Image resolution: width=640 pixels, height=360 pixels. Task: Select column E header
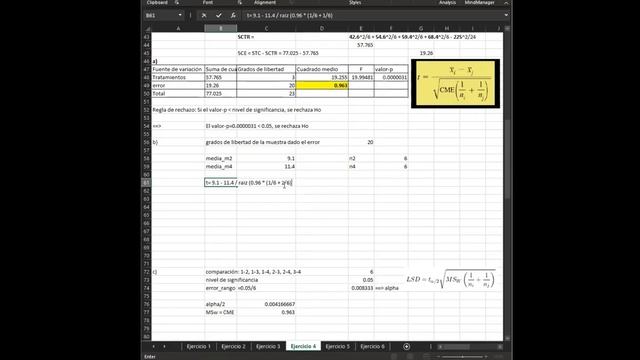pos(361,29)
